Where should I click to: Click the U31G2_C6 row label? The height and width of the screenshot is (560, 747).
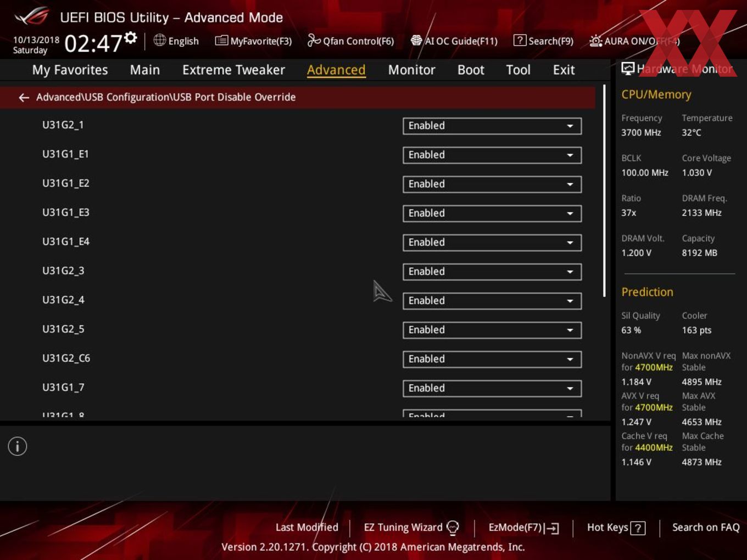[66, 358]
